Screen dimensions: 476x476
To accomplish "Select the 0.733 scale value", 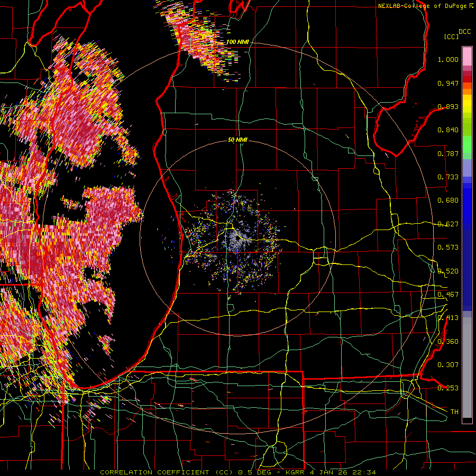I will pos(448,177).
